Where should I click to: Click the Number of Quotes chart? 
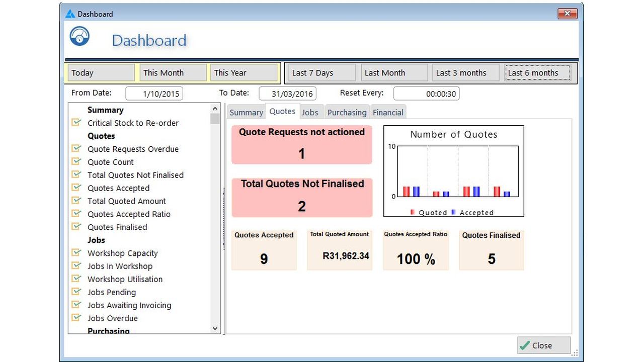pos(454,171)
